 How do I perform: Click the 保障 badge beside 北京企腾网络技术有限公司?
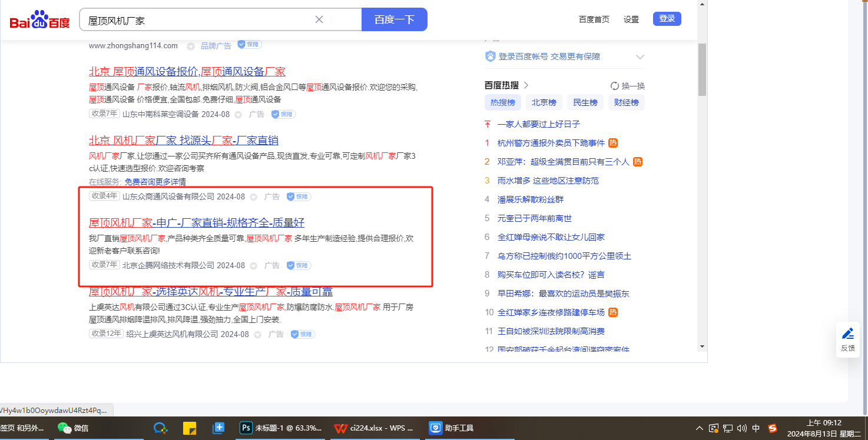pos(299,265)
